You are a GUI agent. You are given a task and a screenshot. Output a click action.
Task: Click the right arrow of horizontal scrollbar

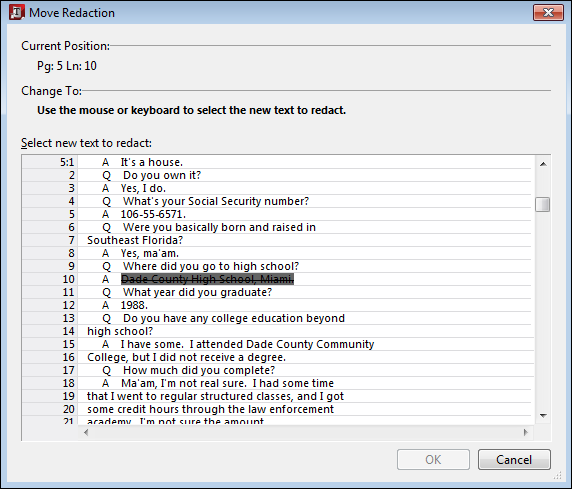[525, 432]
